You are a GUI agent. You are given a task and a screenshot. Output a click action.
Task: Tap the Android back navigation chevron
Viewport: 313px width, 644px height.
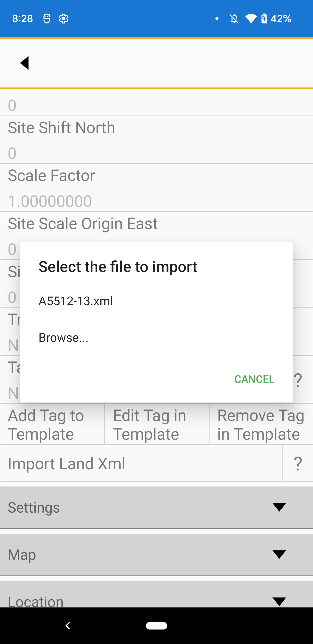tap(68, 626)
